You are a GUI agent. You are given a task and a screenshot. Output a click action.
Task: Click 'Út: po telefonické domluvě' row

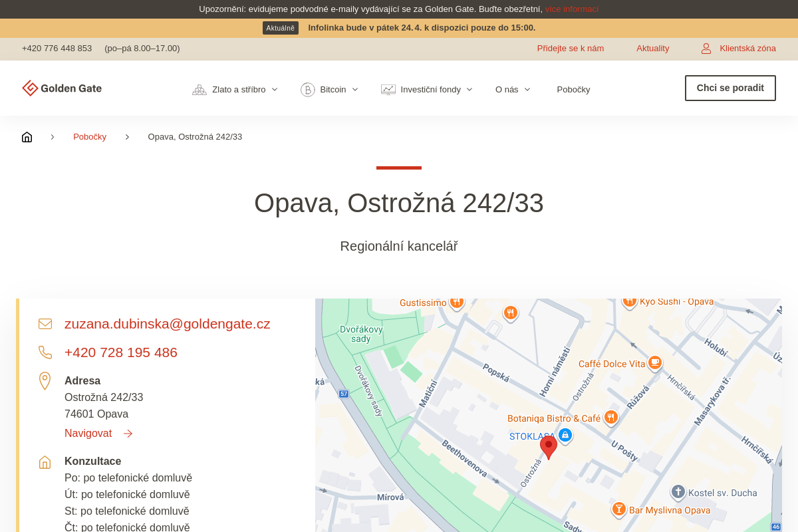pos(127,495)
